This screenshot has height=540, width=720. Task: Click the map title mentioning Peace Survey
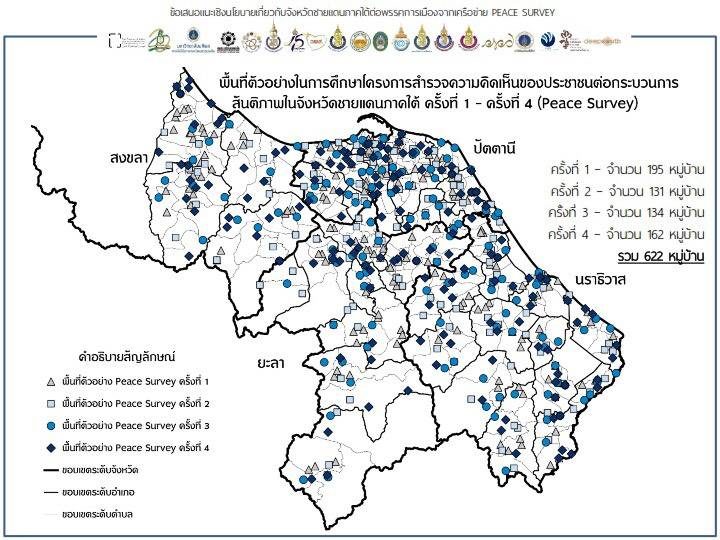pos(449,93)
